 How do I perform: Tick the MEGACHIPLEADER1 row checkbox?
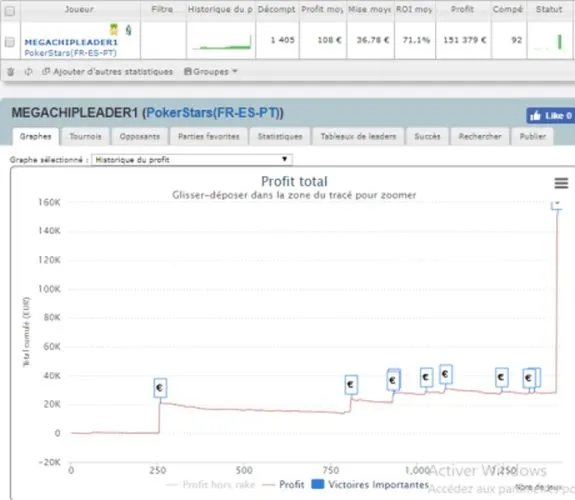(10, 42)
